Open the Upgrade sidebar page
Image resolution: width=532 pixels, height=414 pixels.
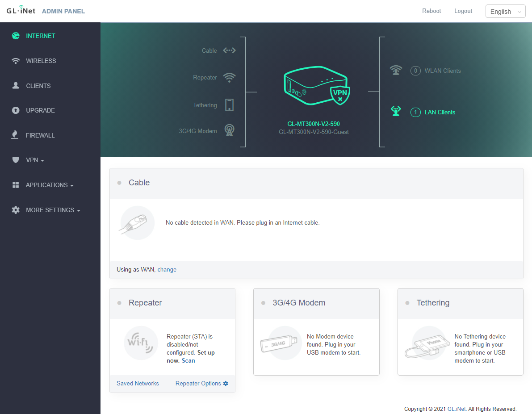(40, 110)
